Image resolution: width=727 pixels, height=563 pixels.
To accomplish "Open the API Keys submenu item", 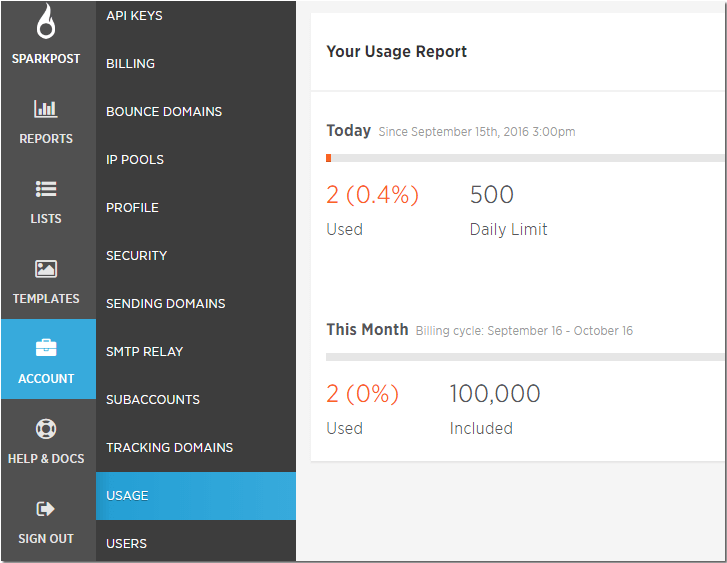I will click(196, 16).
